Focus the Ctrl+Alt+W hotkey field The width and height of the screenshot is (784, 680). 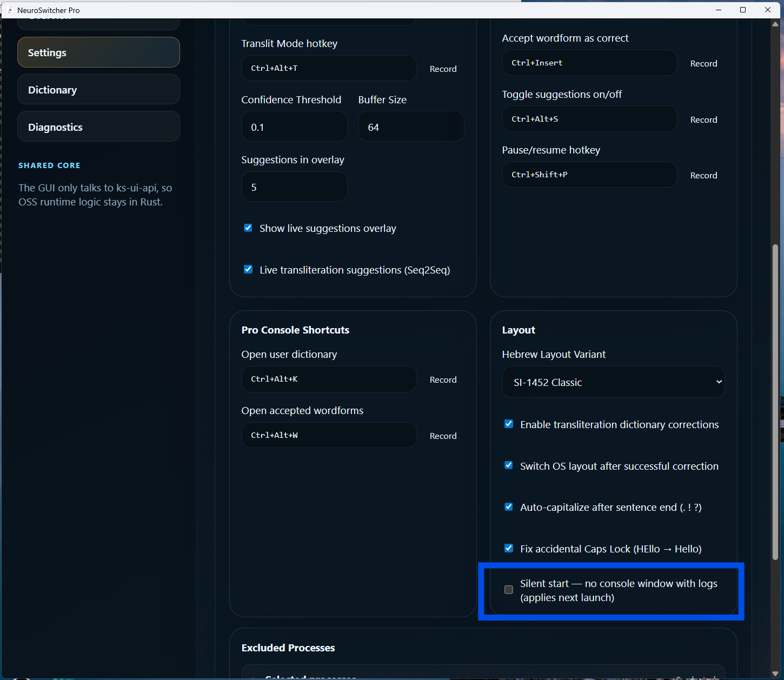click(329, 435)
